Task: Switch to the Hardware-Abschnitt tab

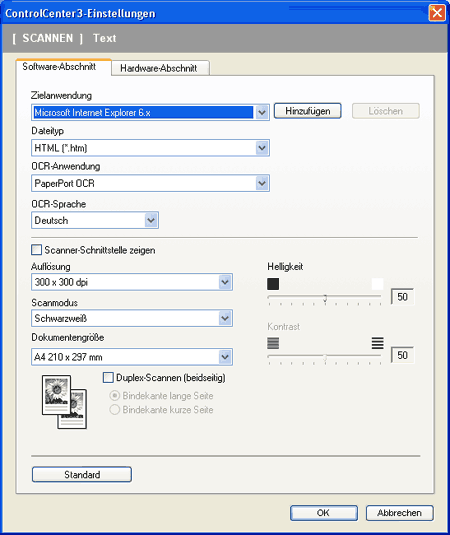Action: pos(160,68)
